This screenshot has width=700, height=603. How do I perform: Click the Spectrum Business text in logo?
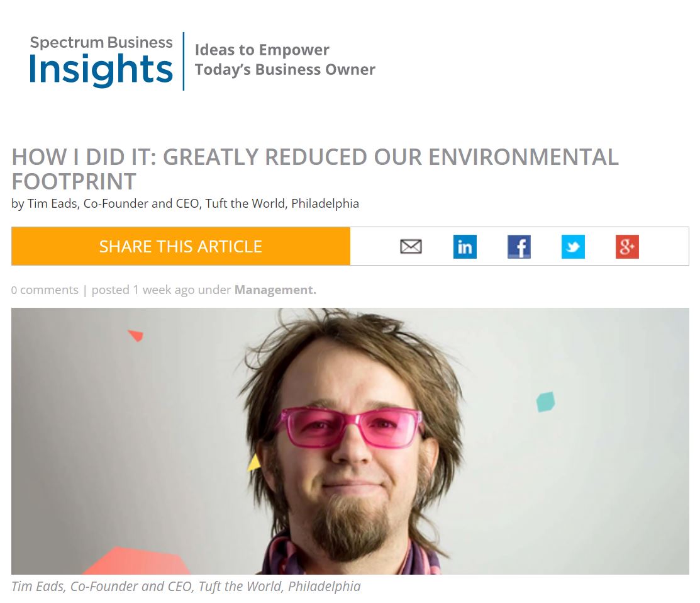[x=101, y=43]
